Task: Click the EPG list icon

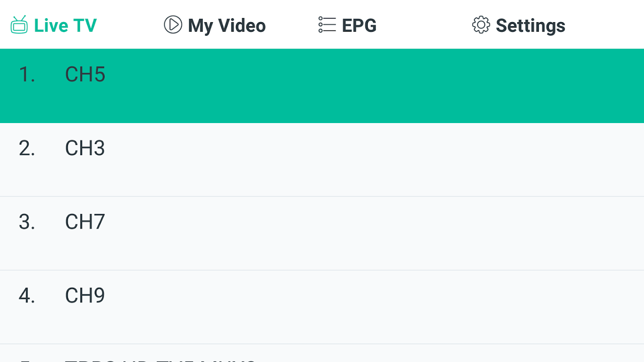Action: click(x=327, y=25)
